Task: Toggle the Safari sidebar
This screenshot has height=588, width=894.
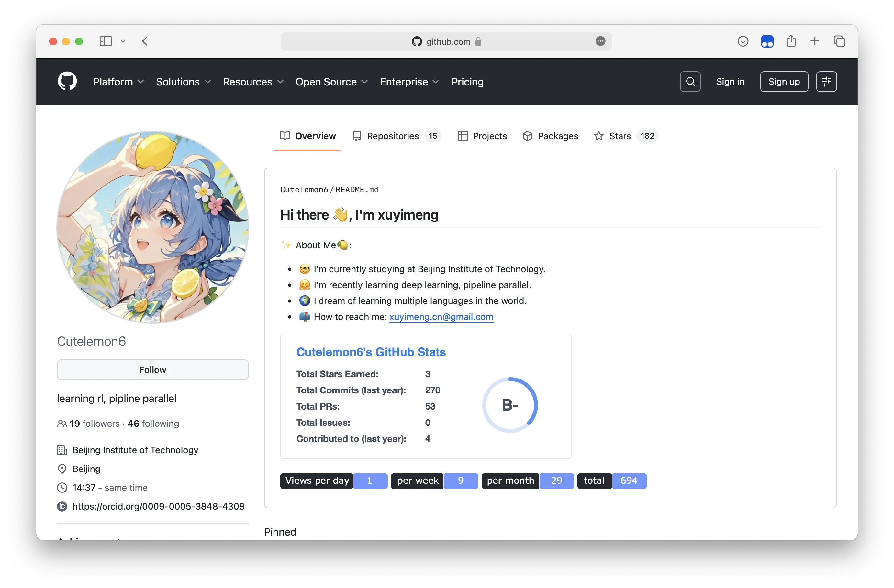Action: tap(106, 41)
